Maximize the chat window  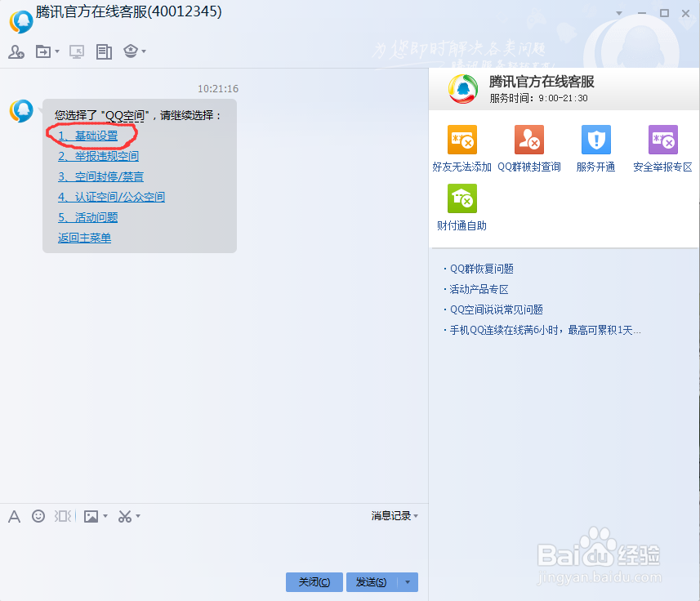pos(664,13)
